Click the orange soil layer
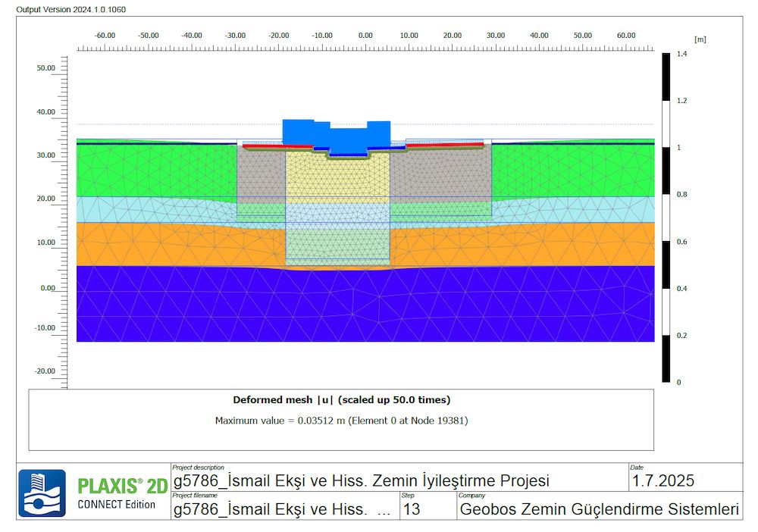The width and height of the screenshot is (758, 532). click(152, 244)
